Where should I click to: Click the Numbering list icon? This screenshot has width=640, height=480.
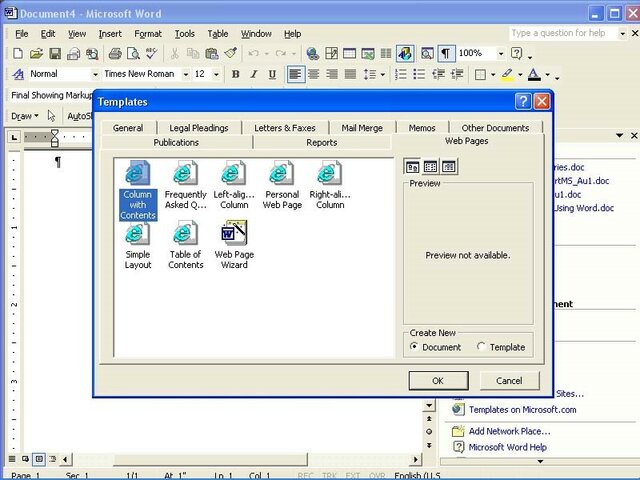(401, 74)
